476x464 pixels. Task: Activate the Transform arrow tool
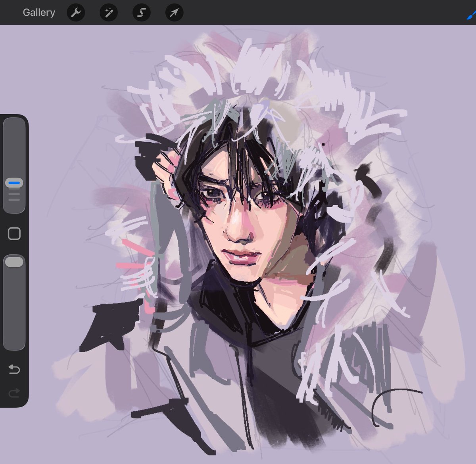(x=174, y=13)
